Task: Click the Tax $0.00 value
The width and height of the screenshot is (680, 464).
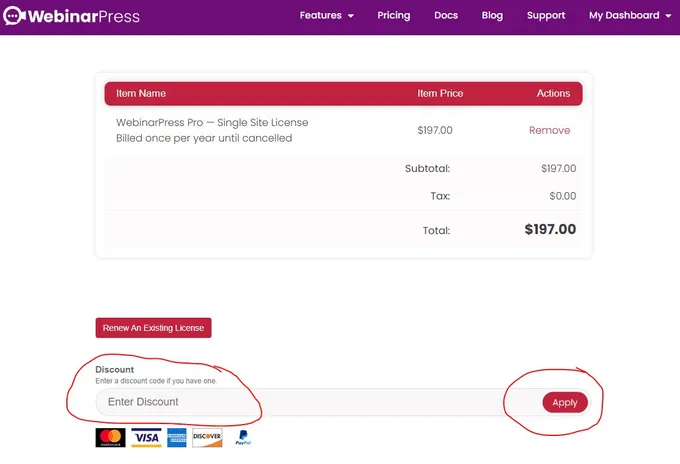Action: click(563, 196)
